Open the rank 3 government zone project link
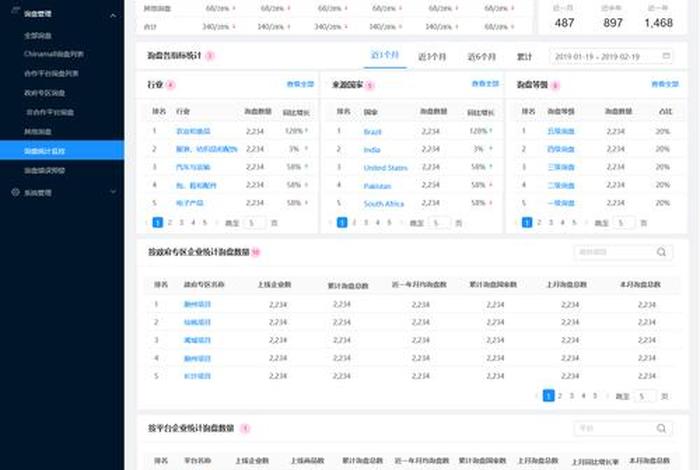Screen dimensions: 700x470 tap(197, 340)
